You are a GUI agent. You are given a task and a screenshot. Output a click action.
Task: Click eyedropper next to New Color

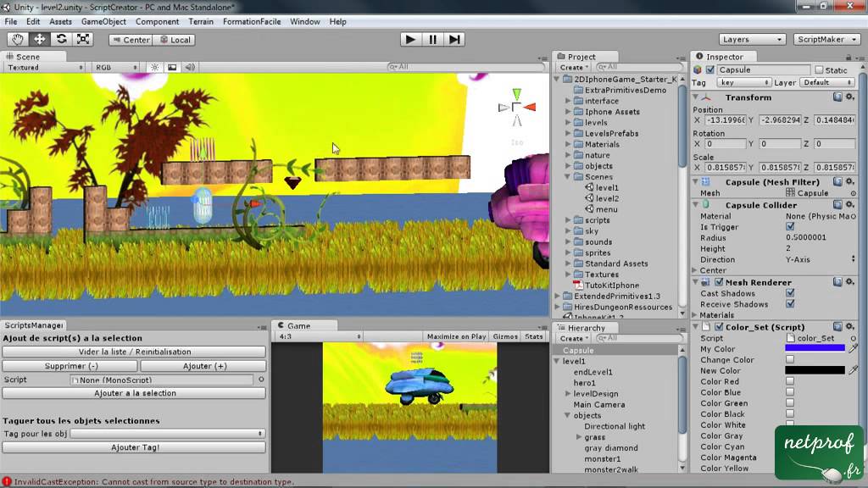(x=853, y=370)
